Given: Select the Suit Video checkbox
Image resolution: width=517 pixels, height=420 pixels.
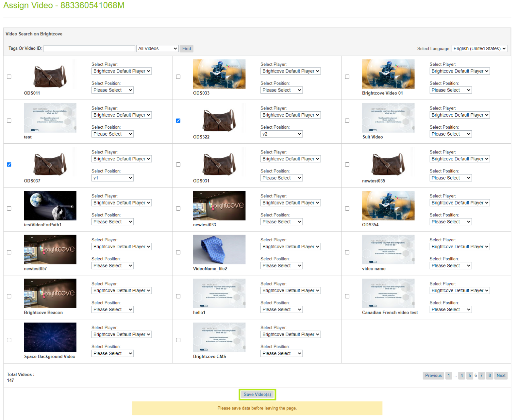Looking at the screenshot, I should 347,121.
